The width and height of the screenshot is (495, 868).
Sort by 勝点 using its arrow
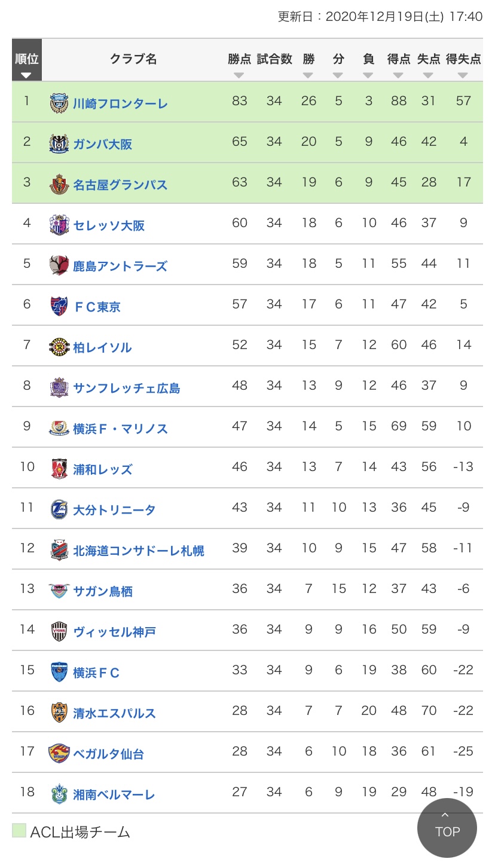239,75
